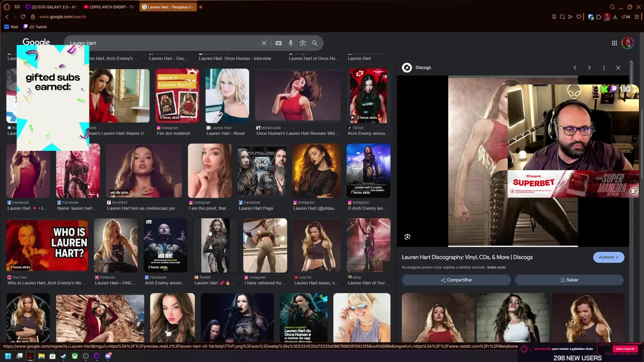Click the Compartilhar share button
This screenshot has width=644, height=362.
pyautogui.click(x=456, y=280)
